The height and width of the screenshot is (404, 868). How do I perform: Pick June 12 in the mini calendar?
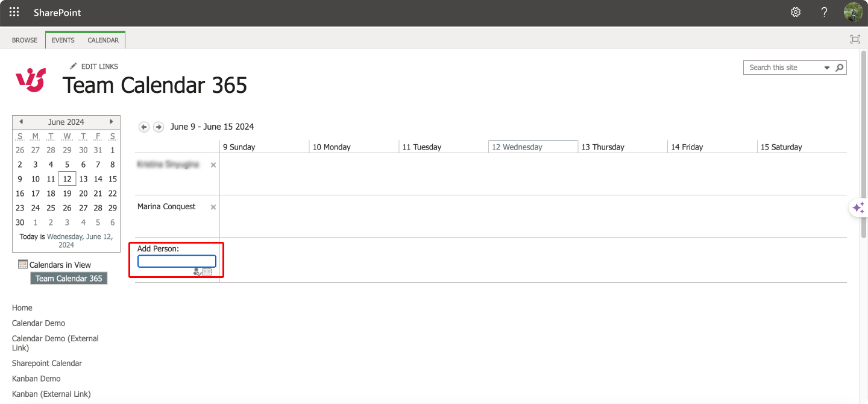[67, 179]
